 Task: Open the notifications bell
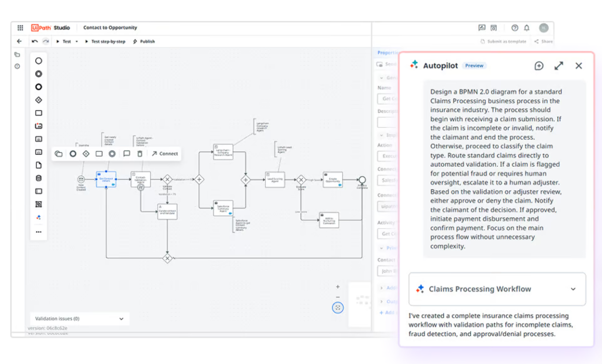pyautogui.click(x=526, y=28)
